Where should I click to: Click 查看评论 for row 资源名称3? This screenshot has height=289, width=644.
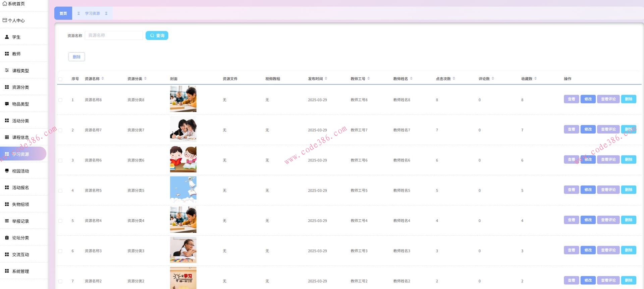click(608, 250)
